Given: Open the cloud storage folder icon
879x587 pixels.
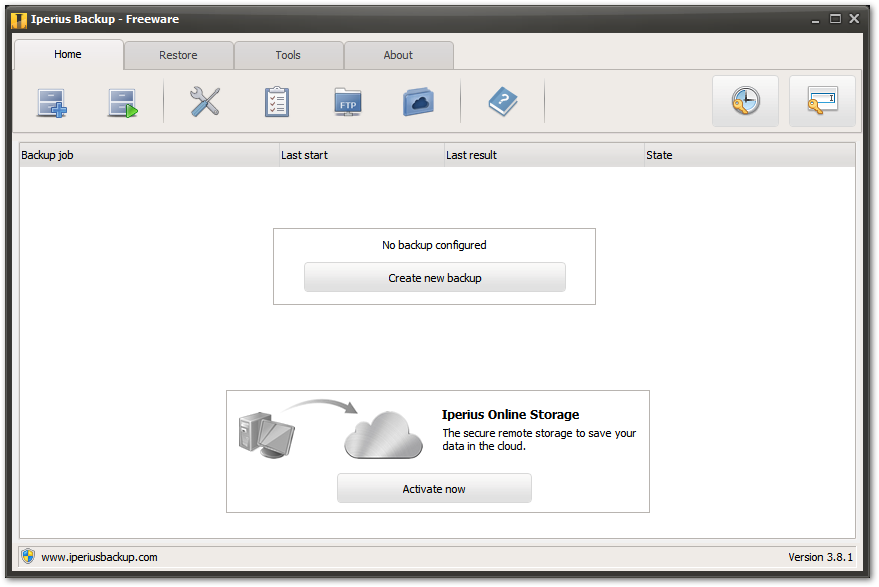Looking at the screenshot, I should click(x=418, y=101).
